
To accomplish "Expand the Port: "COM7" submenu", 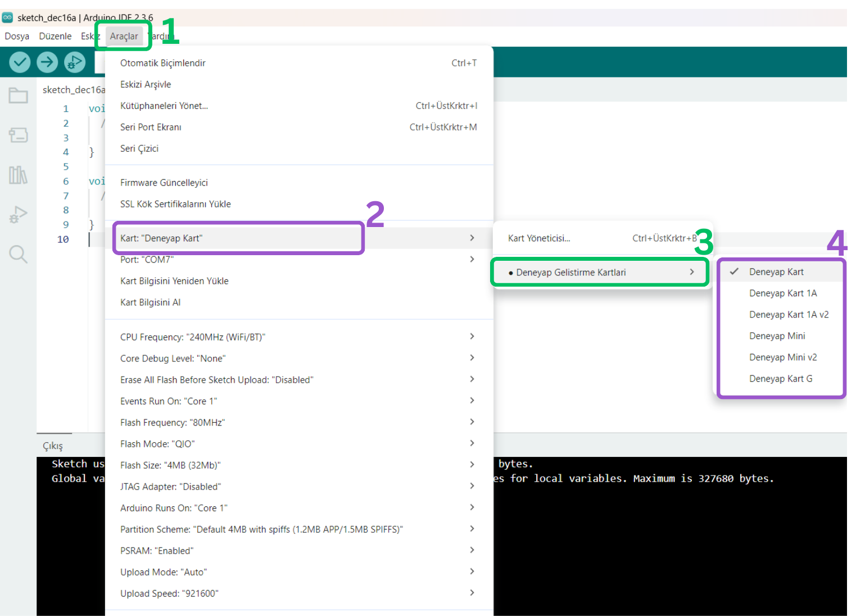I will point(299,260).
